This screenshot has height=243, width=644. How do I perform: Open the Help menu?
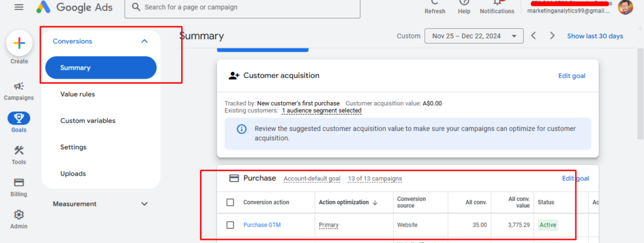coord(464,8)
